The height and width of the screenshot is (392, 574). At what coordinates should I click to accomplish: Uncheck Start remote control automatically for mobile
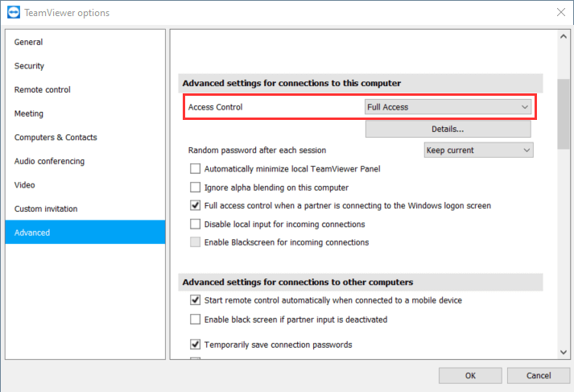click(x=195, y=300)
